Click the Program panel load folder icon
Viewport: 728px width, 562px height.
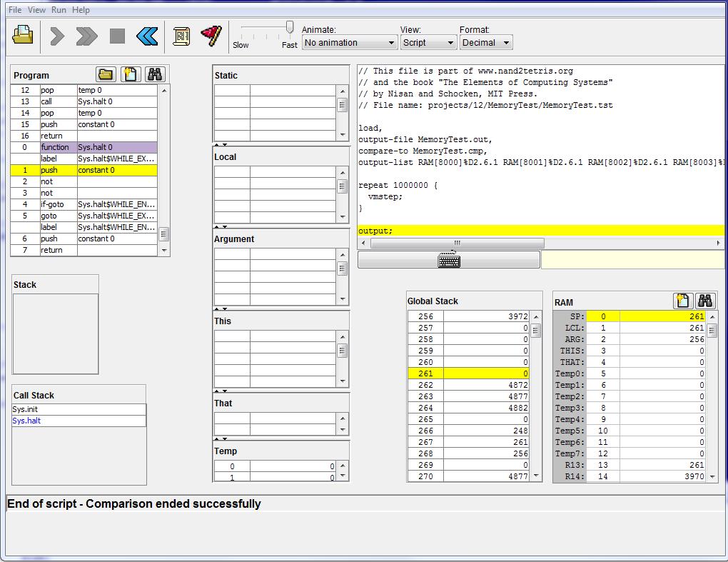click(106, 74)
